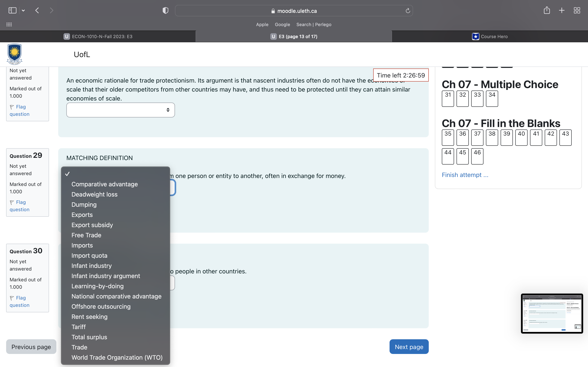Screen dimensions: 588x367
Task: Show tab overview grid icon
Action: 577,10
